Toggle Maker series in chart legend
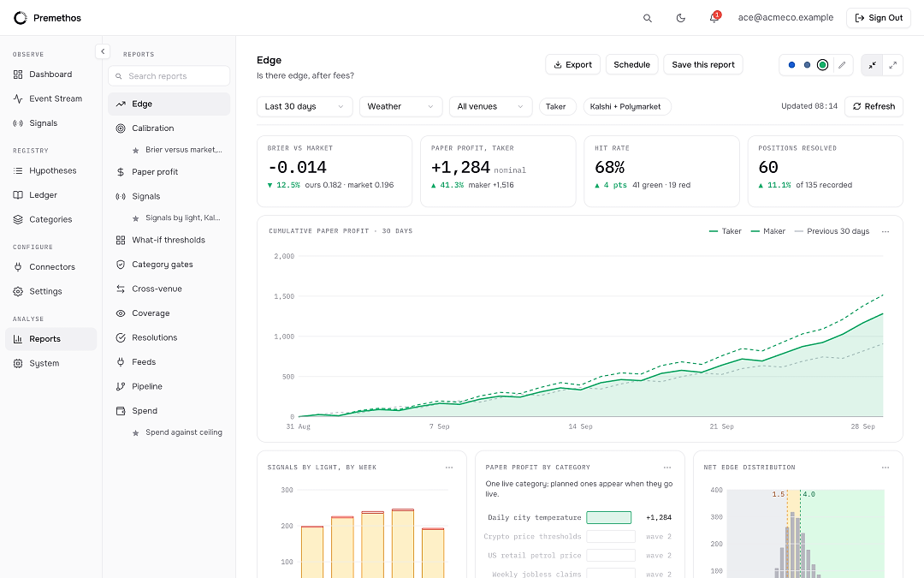The height and width of the screenshot is (578, 924). (x=767, y=231)
